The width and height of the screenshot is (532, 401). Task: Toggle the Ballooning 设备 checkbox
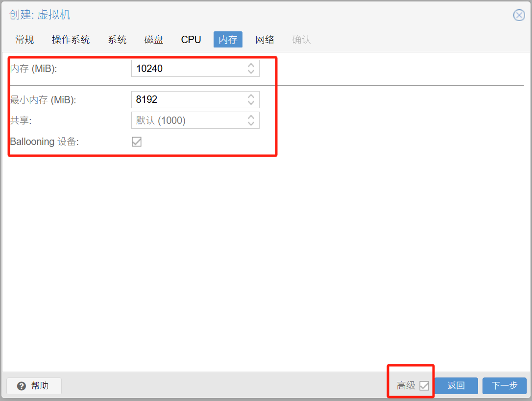[x=137, y=142]
